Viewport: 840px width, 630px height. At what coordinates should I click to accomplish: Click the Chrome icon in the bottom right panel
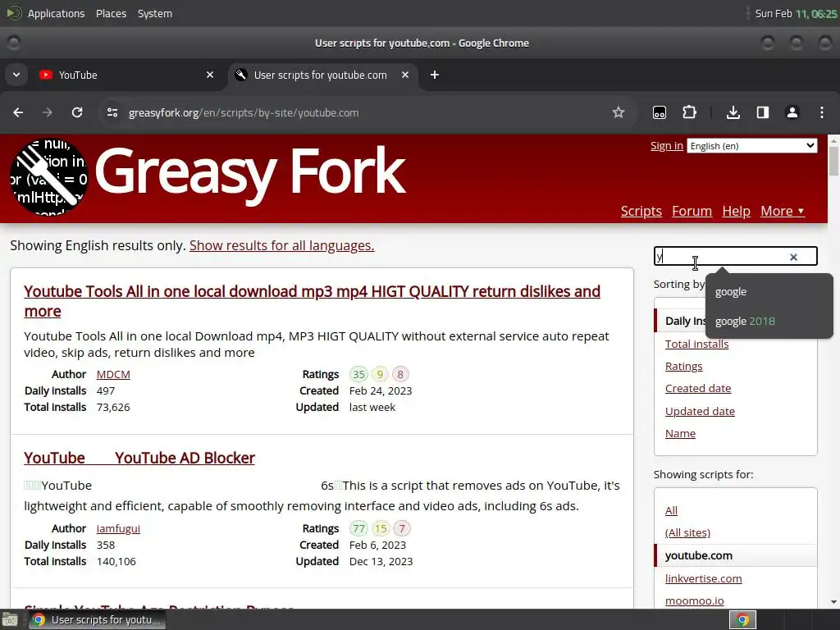(742, 620)
